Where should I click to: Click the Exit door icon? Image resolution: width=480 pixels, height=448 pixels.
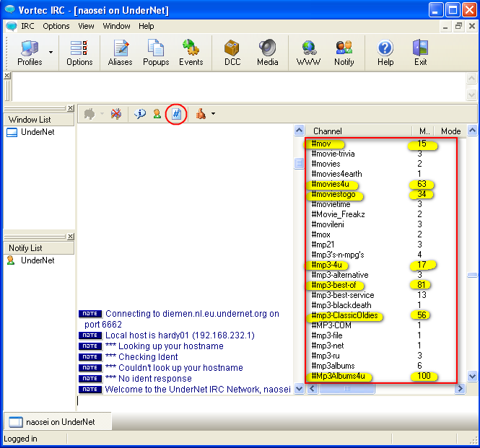tap(420, 53)
